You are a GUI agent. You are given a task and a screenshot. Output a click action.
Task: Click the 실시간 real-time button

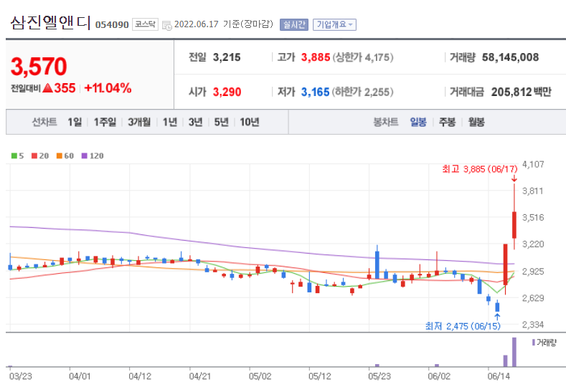tap(294, 24)
